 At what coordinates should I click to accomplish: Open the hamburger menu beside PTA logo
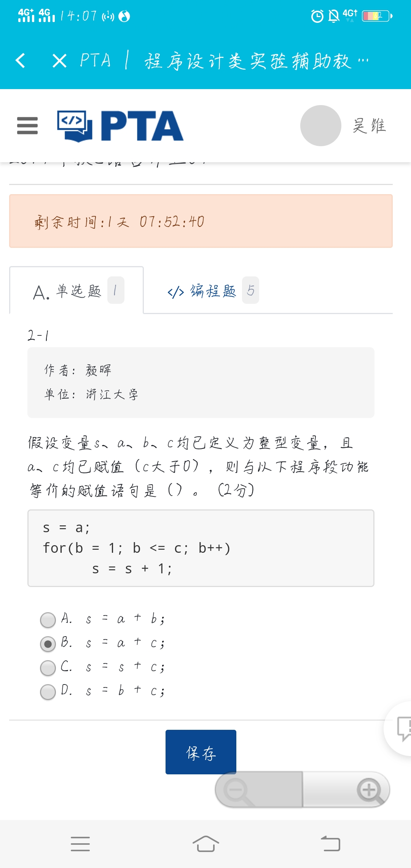(27, 126)
